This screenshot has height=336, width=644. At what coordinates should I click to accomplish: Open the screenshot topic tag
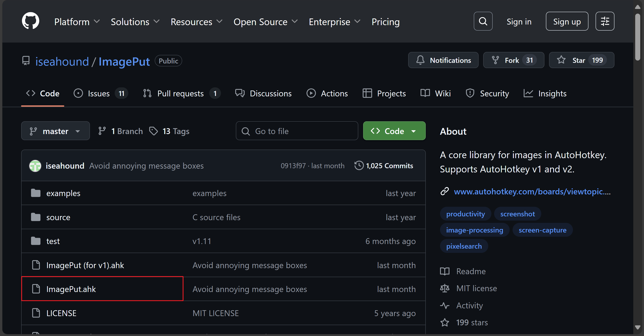[518, 214]
